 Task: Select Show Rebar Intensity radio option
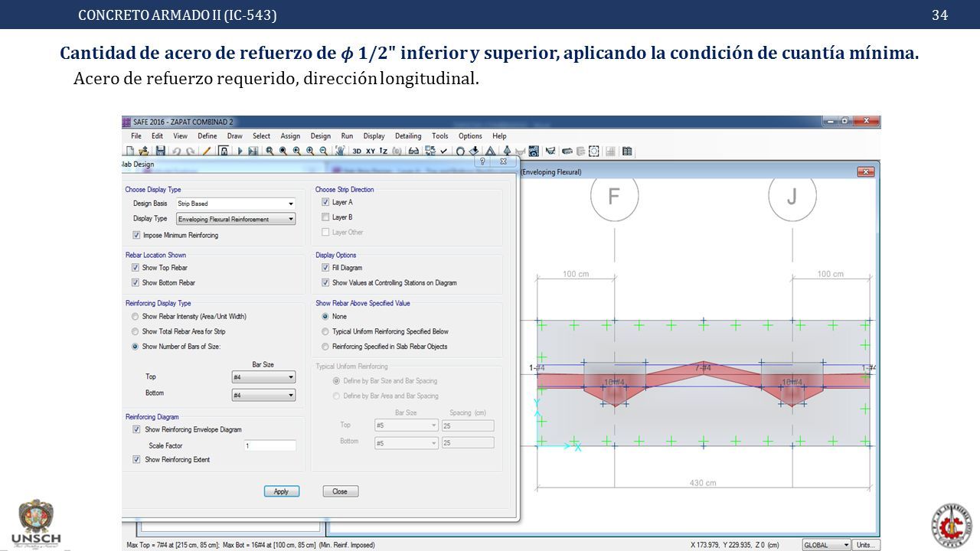pyautogui.click(x=136, y=316)
